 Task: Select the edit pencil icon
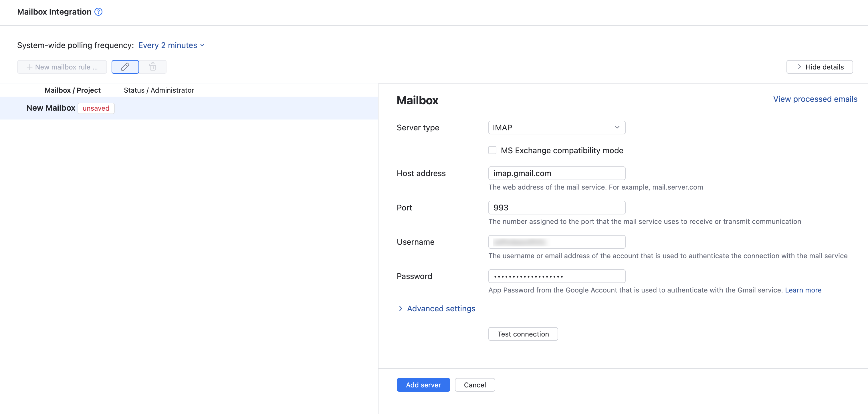125,67
